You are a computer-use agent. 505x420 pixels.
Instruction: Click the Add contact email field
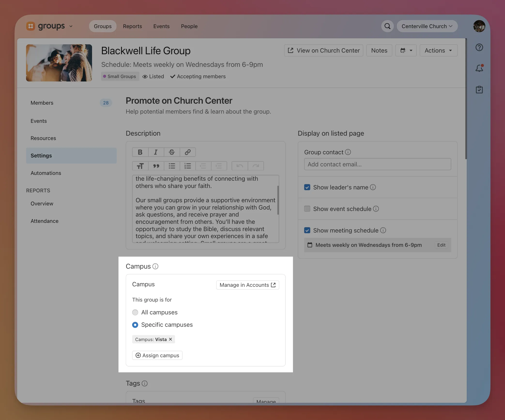[377, 164]
